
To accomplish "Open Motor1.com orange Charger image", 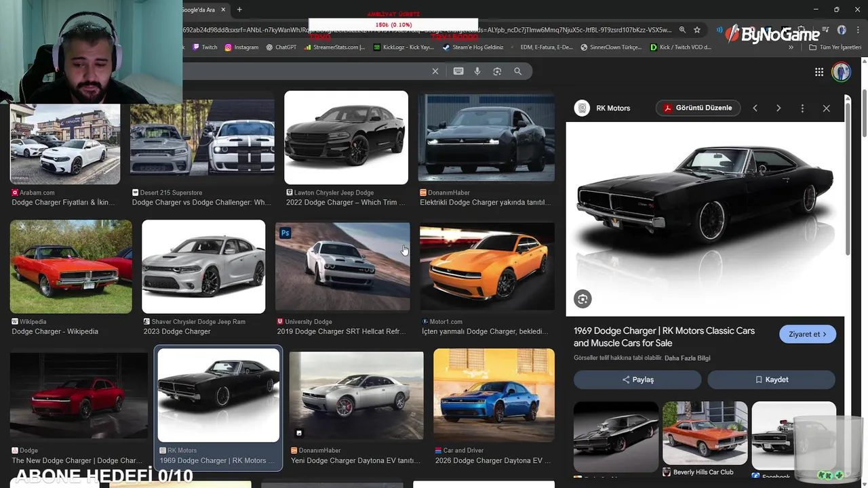I will tap(487, 266).
